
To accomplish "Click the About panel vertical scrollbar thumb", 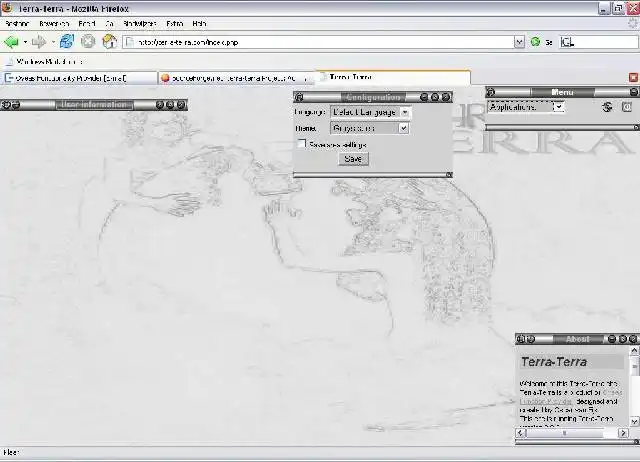I will [634, 365].
